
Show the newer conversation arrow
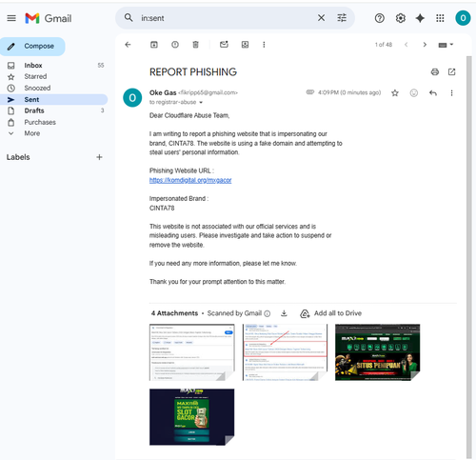tap(407, 45)
